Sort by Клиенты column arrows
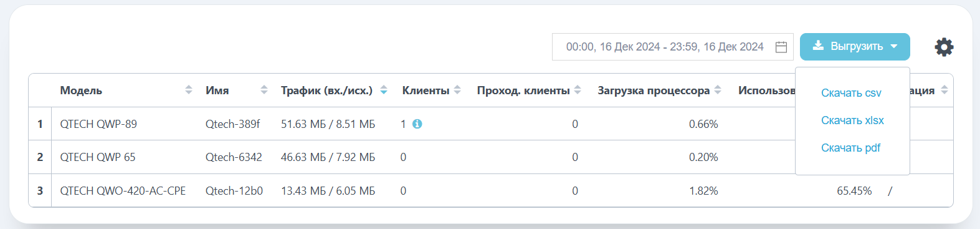Screen dimensions: 980x229 tap(457, 90)
